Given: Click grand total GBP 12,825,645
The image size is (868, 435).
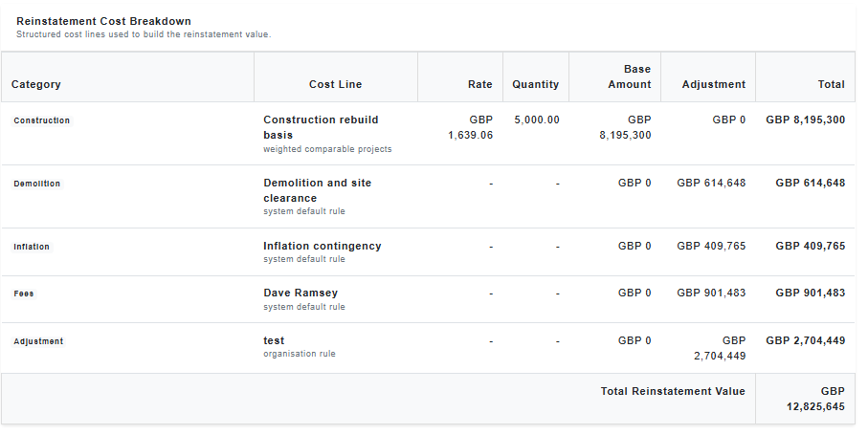Looking at the screenshot, I should (x=815, y=399).
